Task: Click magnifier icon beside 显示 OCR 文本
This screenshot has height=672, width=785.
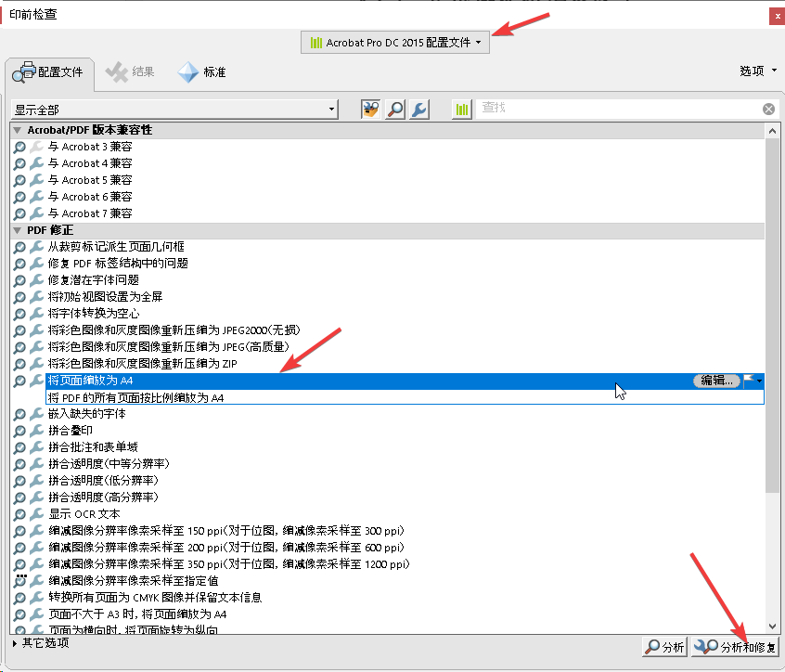Action: (x=20, y=514)
